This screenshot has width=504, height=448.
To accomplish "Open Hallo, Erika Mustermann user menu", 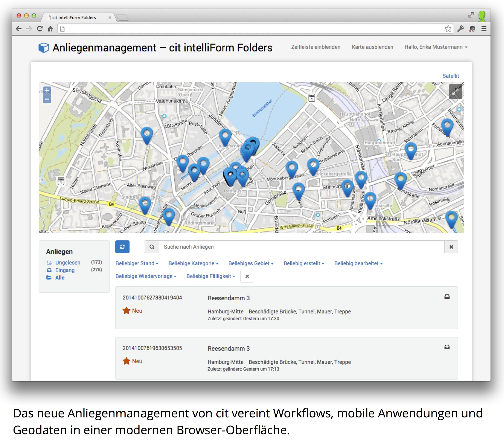I will 436,47.
